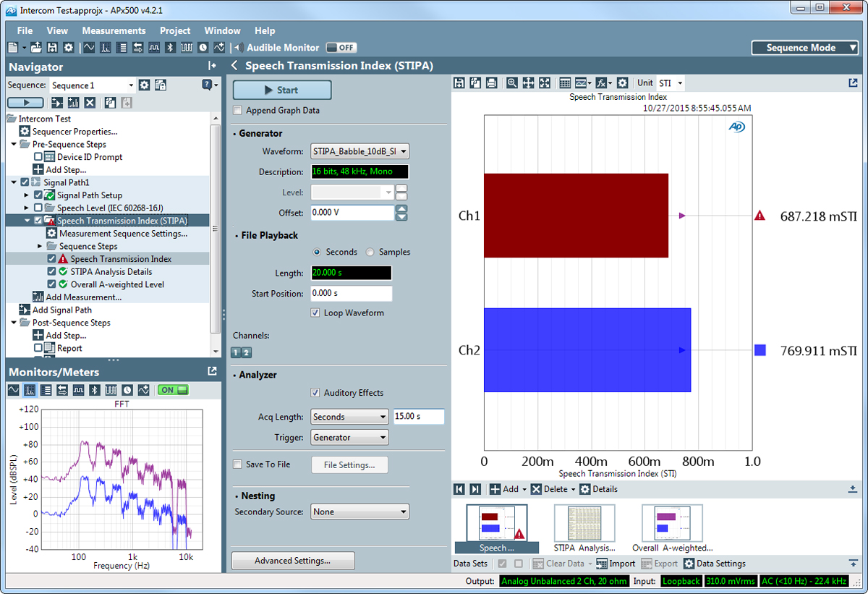
Task: Toggle the Audible Monitor switch
Action: coord(341,48)
